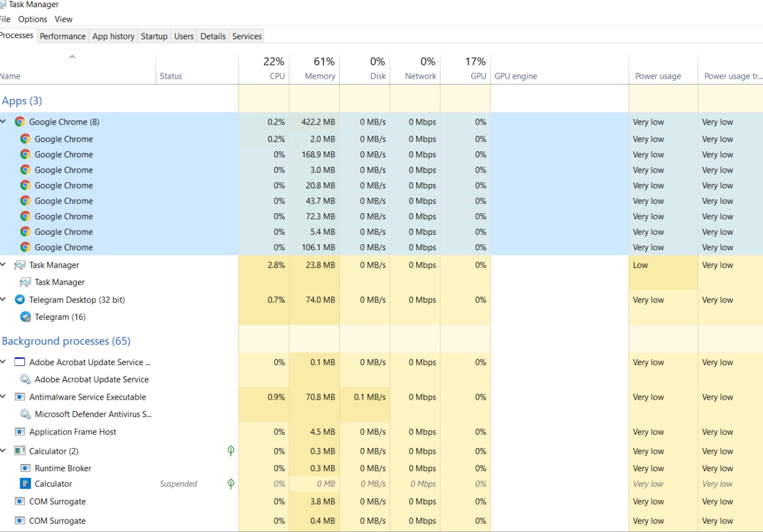Sort by the GPU usage column header
The width and height of the screenshot is (763, 532).
[466, 69]
